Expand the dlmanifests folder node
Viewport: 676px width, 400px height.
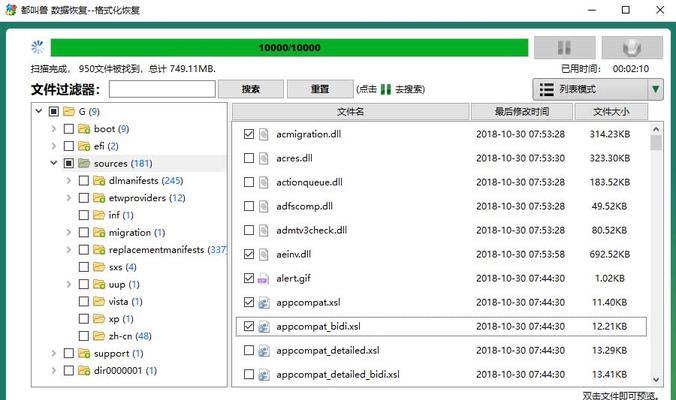point(69,181)
